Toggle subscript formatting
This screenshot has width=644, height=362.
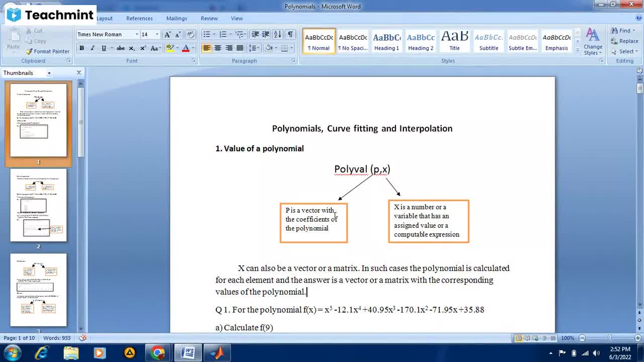[132, 48]
